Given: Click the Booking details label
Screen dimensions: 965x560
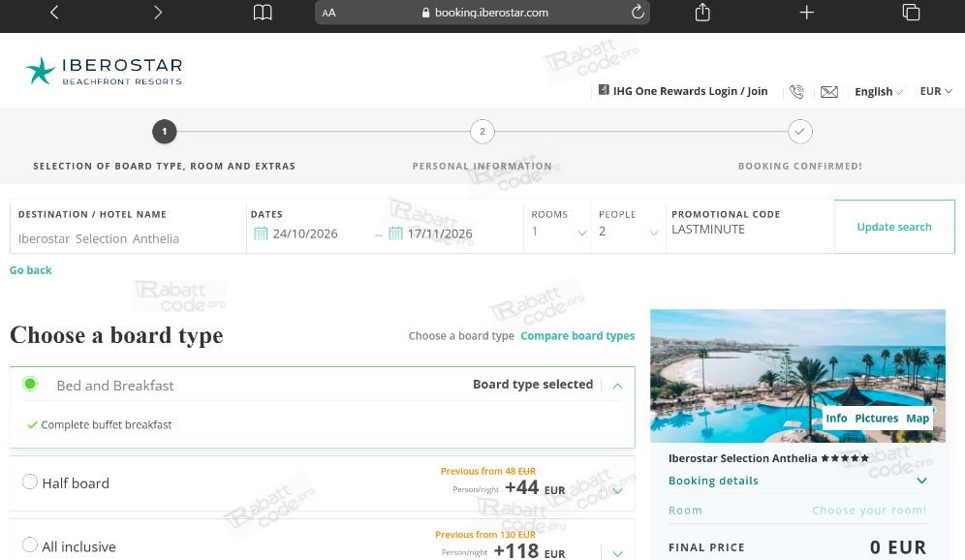Looking at the screenshot, I should point(713,481).
